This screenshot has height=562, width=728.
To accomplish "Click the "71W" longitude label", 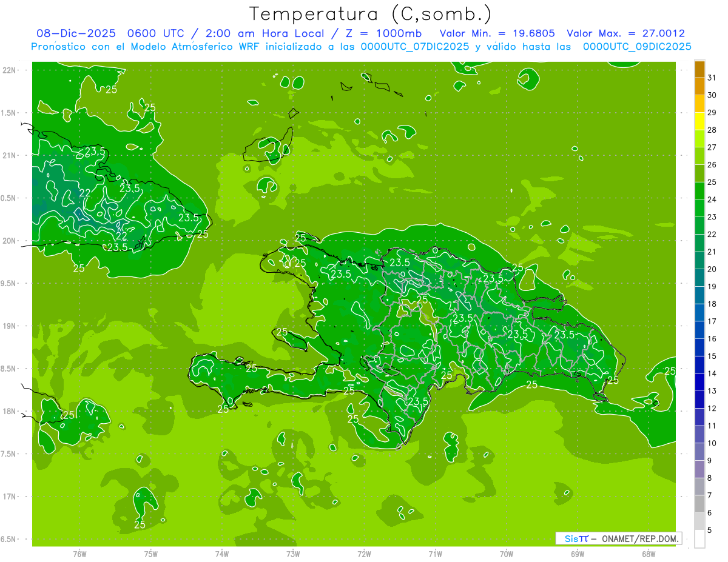I will click(x=435, y=554).
